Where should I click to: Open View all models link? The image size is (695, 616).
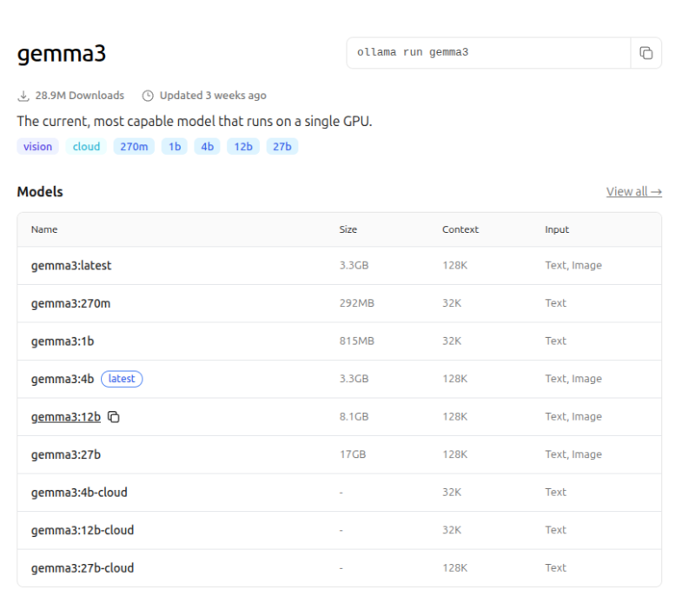pyautogui.click(x=633, y=192)
